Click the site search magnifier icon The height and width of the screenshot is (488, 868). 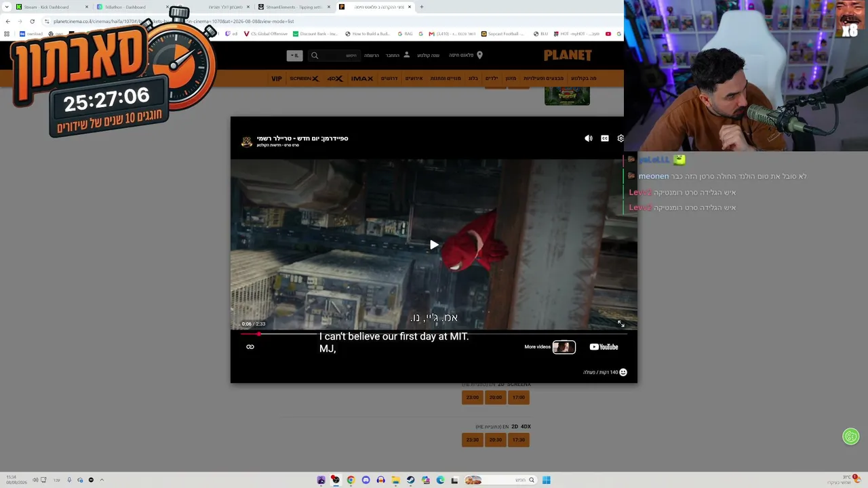[x=315, y=56]
